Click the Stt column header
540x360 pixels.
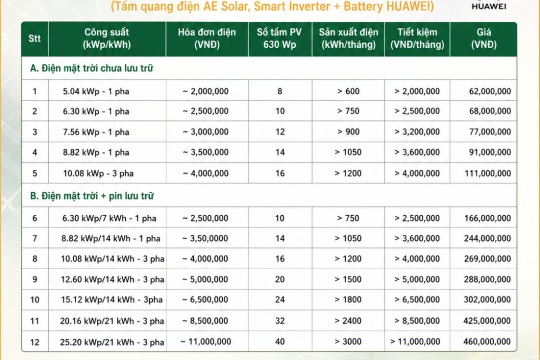(35, 39)
